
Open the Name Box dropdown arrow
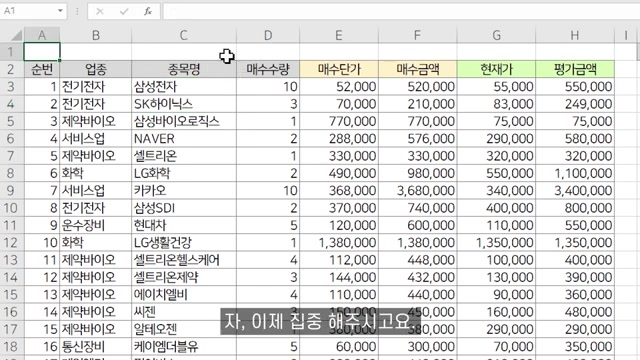click(60, 11)
